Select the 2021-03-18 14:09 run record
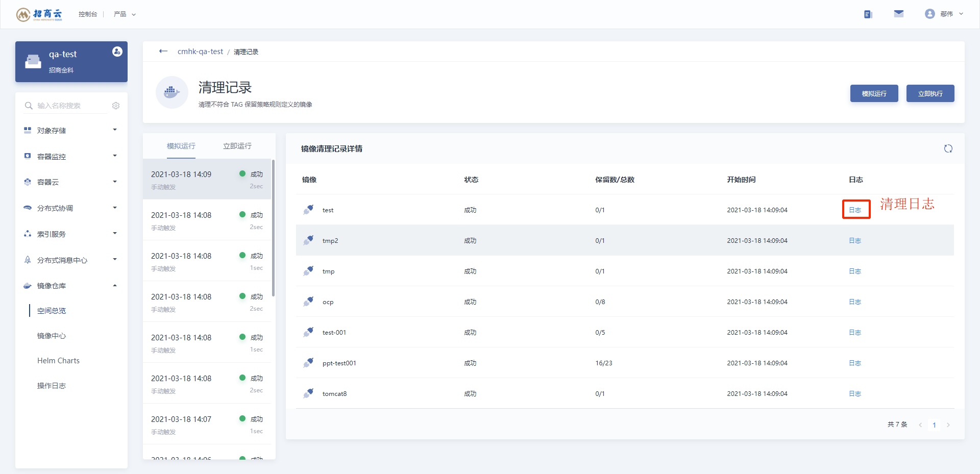980x474 pixels. (x=207, y=179)
